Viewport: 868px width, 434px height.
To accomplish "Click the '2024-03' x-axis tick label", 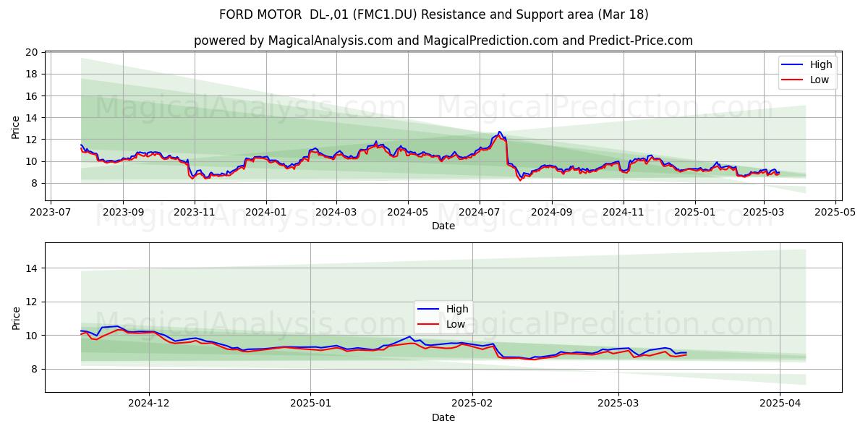I will 336,213.
